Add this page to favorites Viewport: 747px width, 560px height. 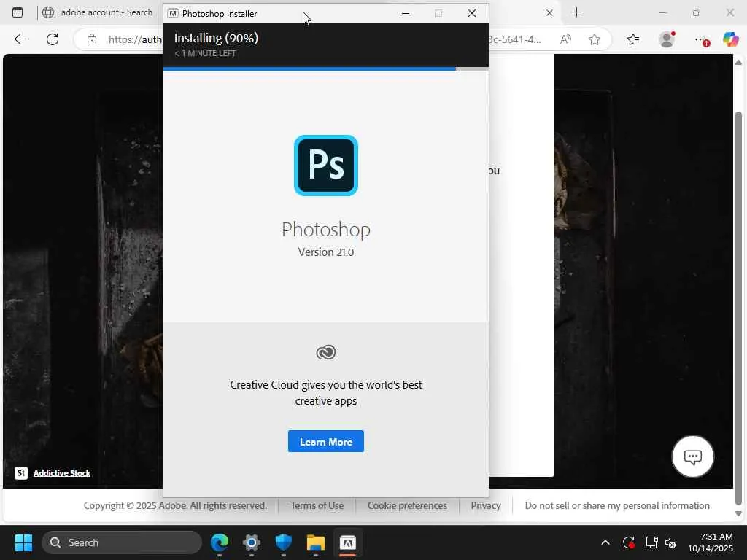point(594,39)
